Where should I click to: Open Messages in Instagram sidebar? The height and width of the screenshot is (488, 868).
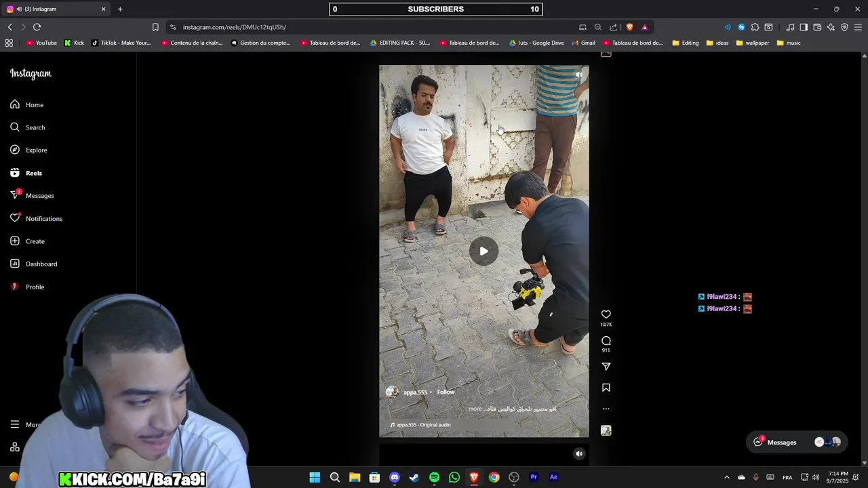32,195
